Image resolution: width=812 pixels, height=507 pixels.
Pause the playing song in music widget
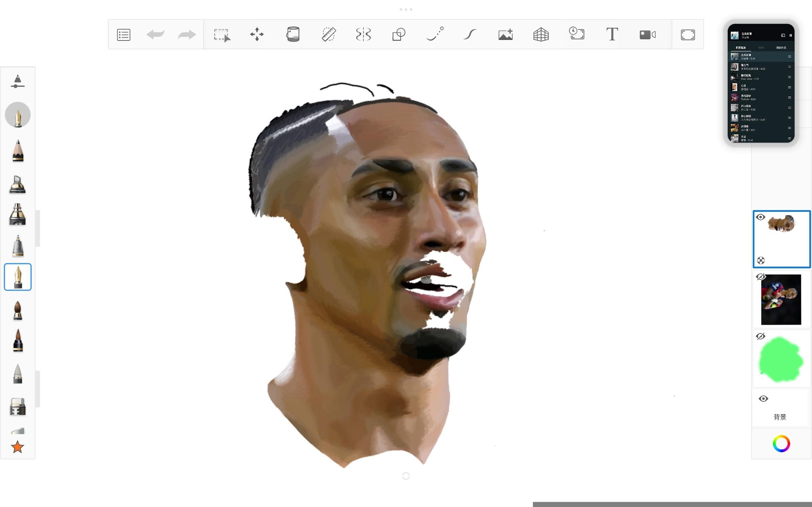(791, 35)
